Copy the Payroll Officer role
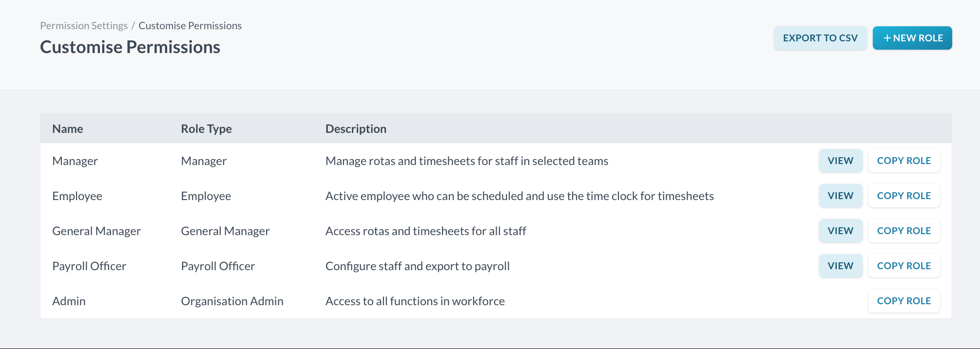This screenshot has width=980, height=349. 903,266
